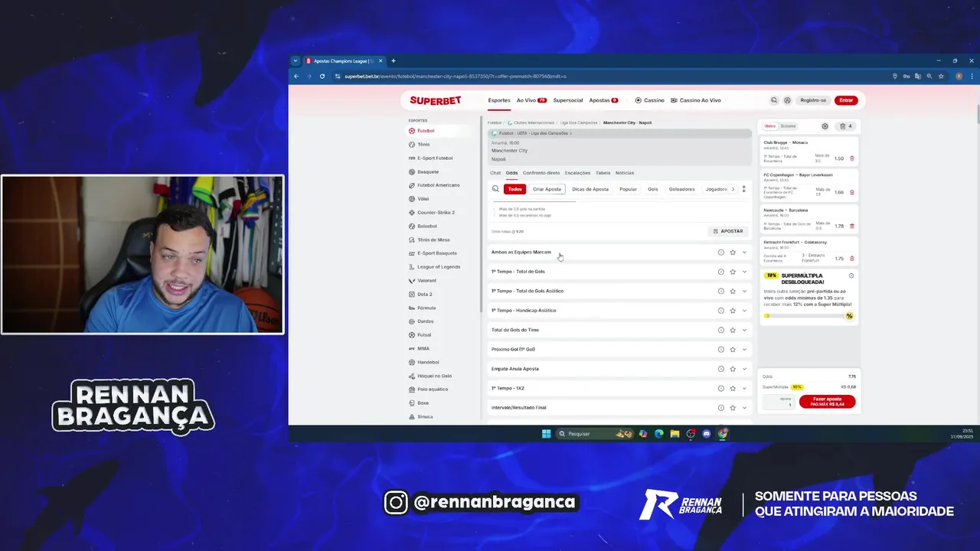Expand Ambas as Equipes Marcam market
Image resolution: width=980 pixels, height=551 pixels.
[x=744, y=252]
